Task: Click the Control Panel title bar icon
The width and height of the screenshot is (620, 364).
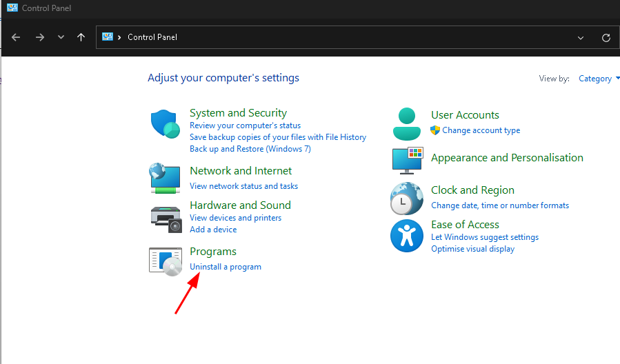Action: click(12, 8)
